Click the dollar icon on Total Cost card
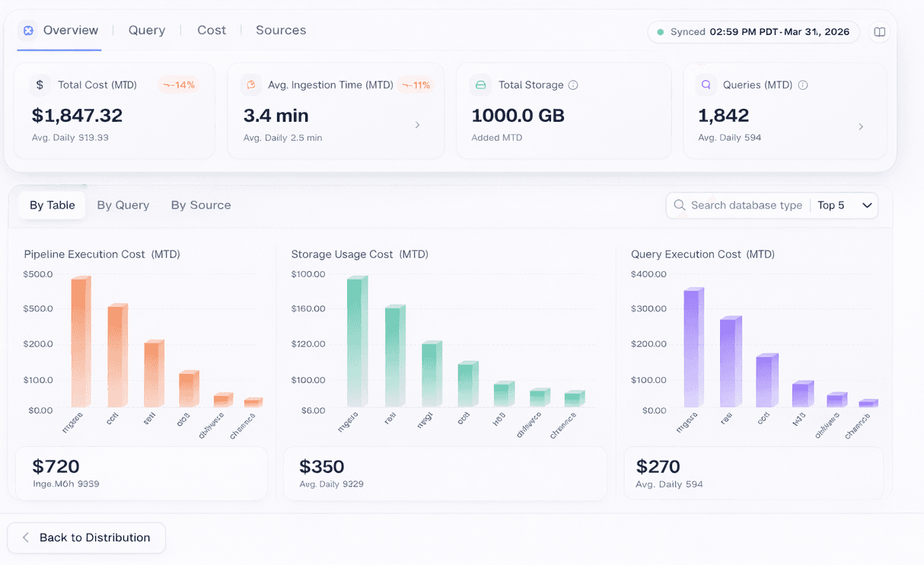This screenshot has height=565, width=924. coord(40,85)
